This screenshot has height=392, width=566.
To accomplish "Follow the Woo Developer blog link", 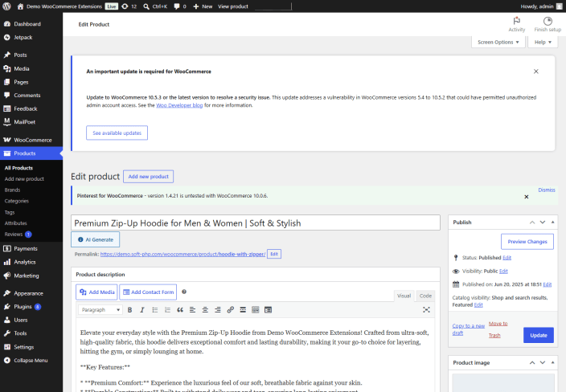I will click(x=179, y=105).
